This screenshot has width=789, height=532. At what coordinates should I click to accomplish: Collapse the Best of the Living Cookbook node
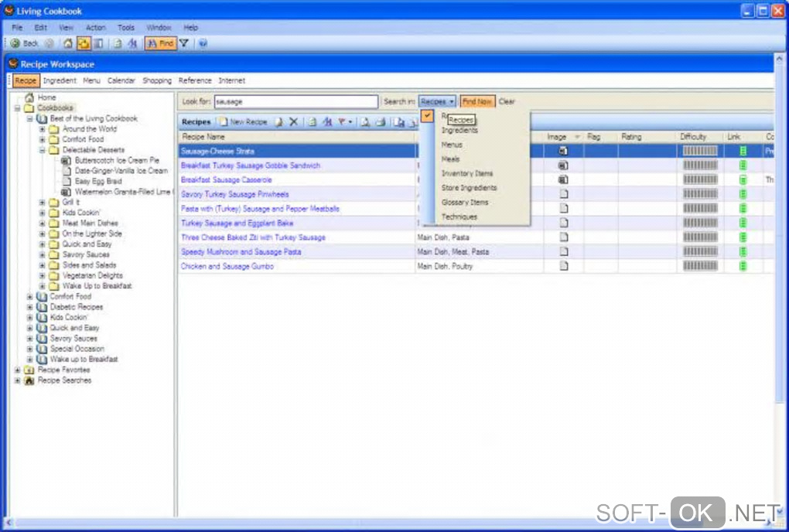pyautogui.click(x=30, y=118)
